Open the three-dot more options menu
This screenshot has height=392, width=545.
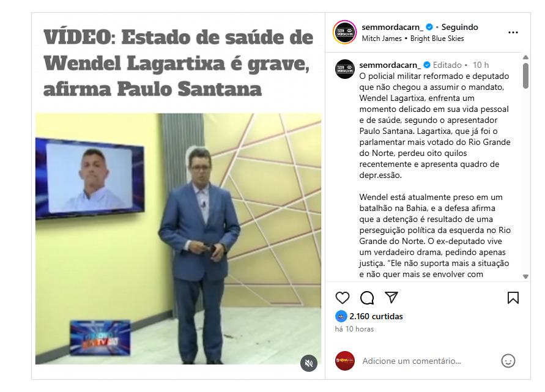click(x=513, y=32)
